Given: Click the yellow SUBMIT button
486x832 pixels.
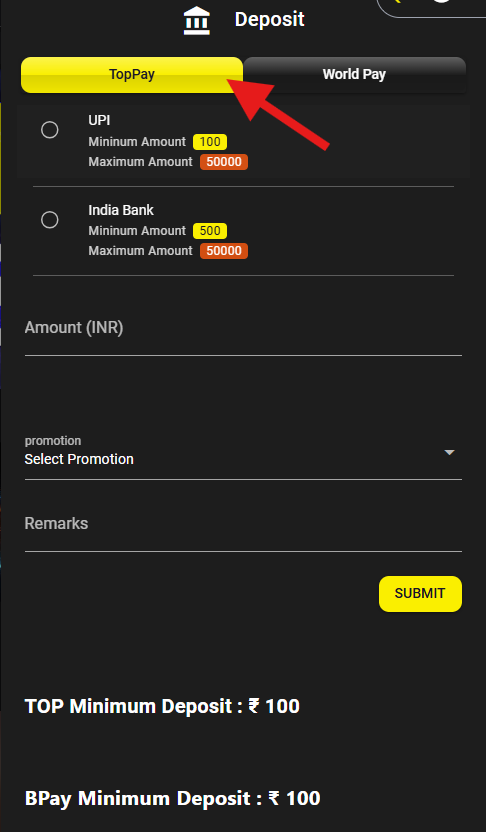Looking at the screenshot, I should tap(420, 594).
